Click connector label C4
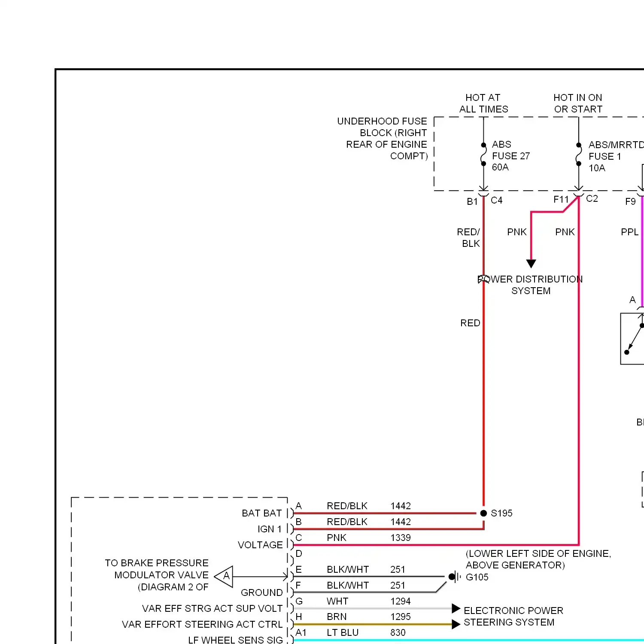The height and width of the screenshot is (644, 644). tap(497, 200)
